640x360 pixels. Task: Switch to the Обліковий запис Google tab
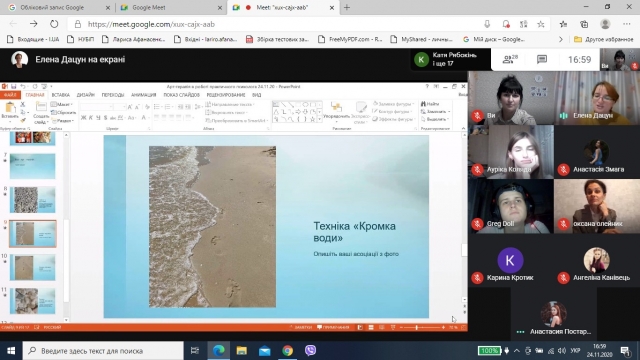click(59, 7)
